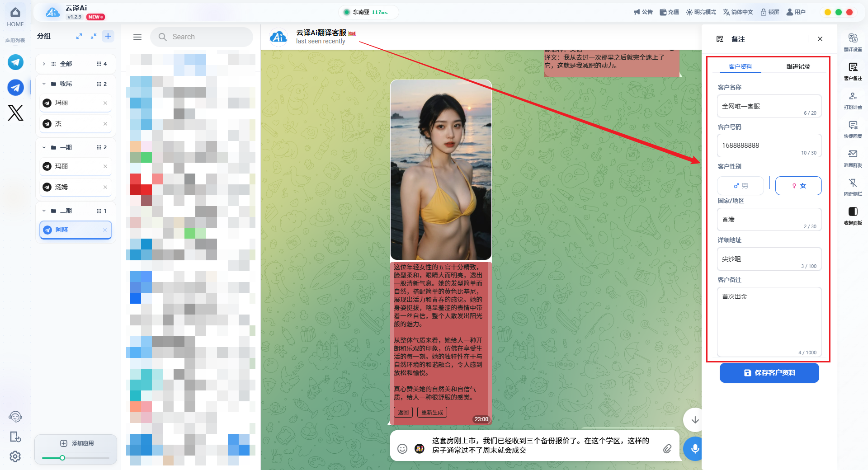The height and width of the screenshot is (470, 868).
Task: Click 保存客户资料 save button
Action: (769, 373)
